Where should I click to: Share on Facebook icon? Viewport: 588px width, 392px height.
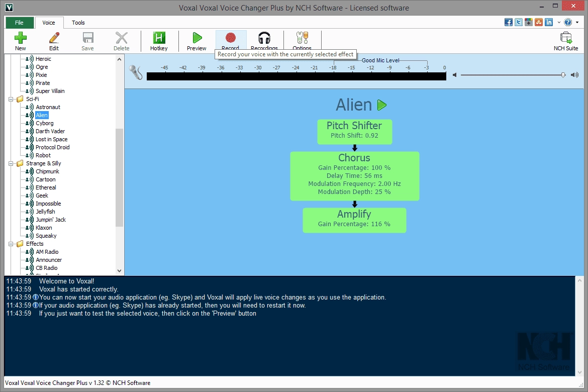point(509,22)
